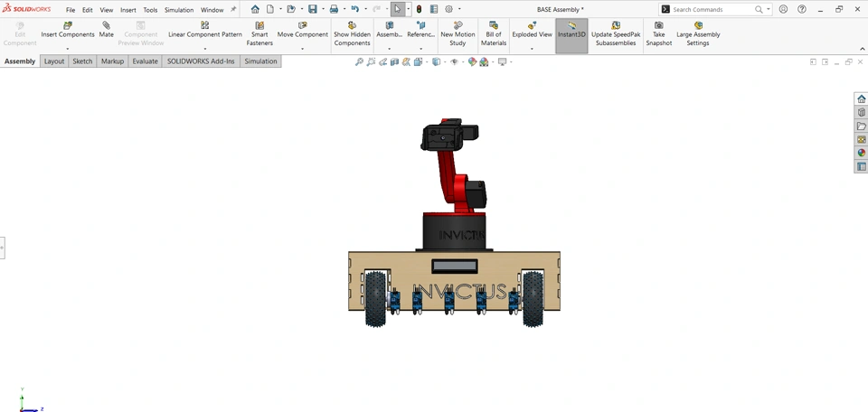This screenshot has width=868, height=412.
Task: Start a New Motion Study
Action: click(x=458, y=33)
